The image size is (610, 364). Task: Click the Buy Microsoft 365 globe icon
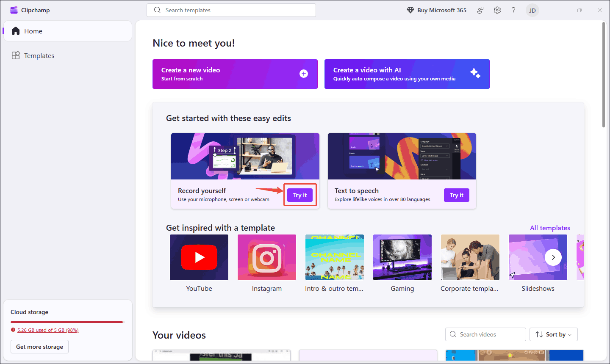click(x=410, y=10)
